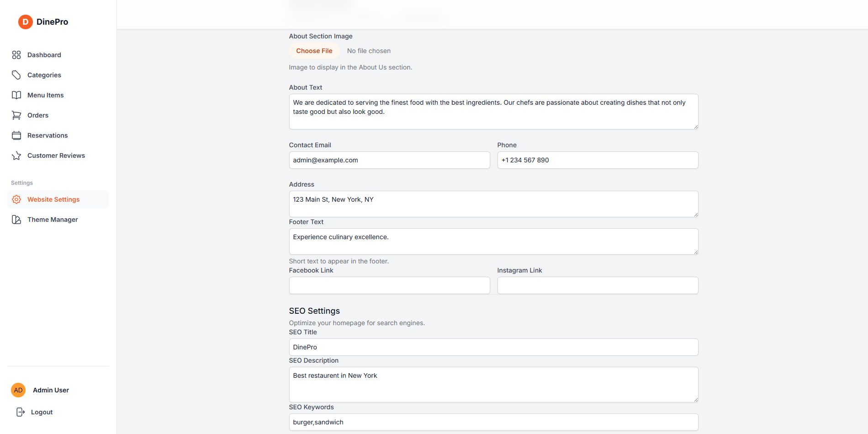The image size is (868, 434).
Task: Click the Dashboard grid icon
Action: 16,55
